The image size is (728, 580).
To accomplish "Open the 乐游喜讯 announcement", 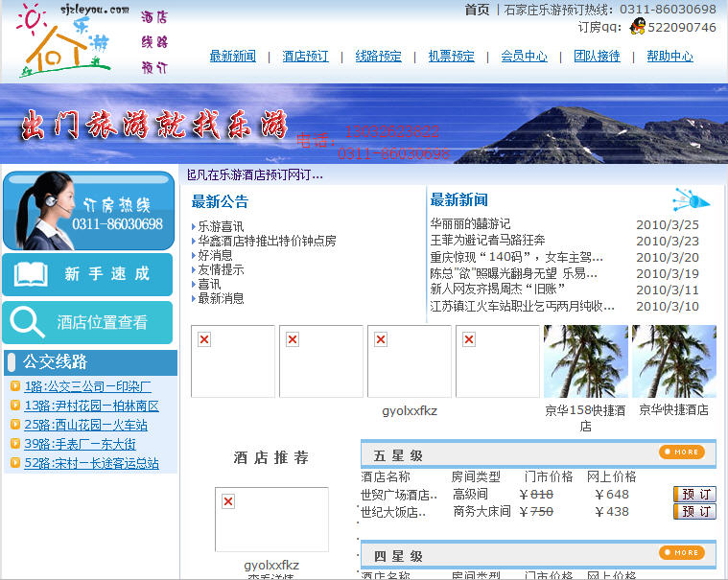I will pyautogui.click(x=221, y=226).
